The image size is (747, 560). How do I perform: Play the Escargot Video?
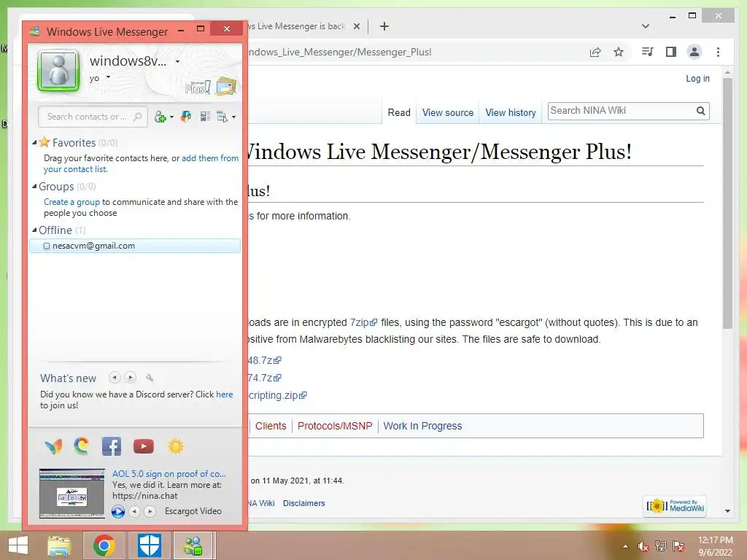tap(117, 511)
